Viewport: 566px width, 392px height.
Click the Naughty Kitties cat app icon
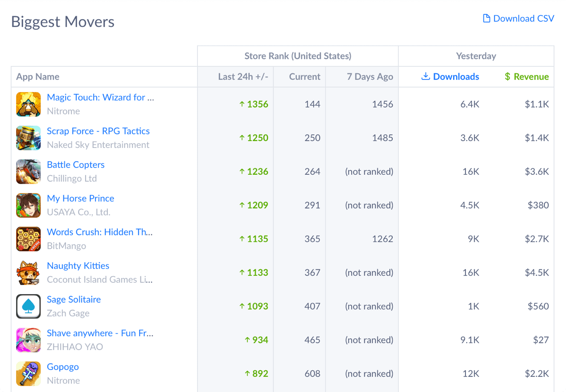coord(29,273)
